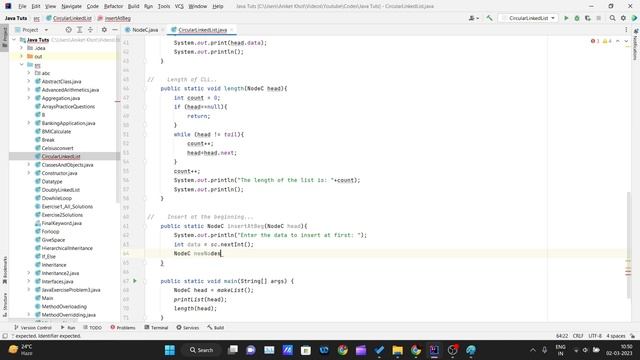640x360 pixels.
Task: Select DoublyLinkedList in the project tree
Action: 60,190
